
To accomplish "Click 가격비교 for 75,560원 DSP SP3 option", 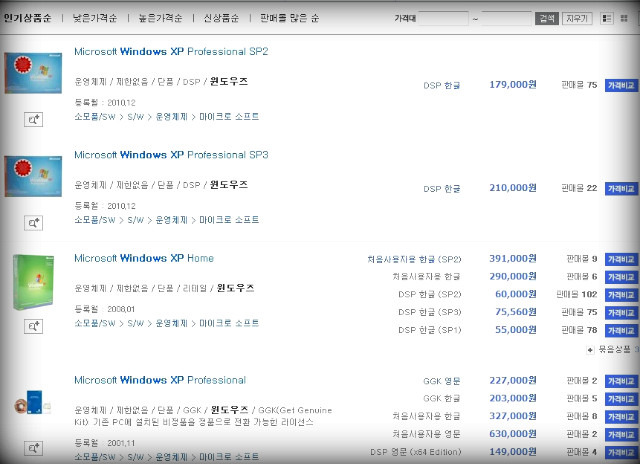I will [x=621, y=313].
